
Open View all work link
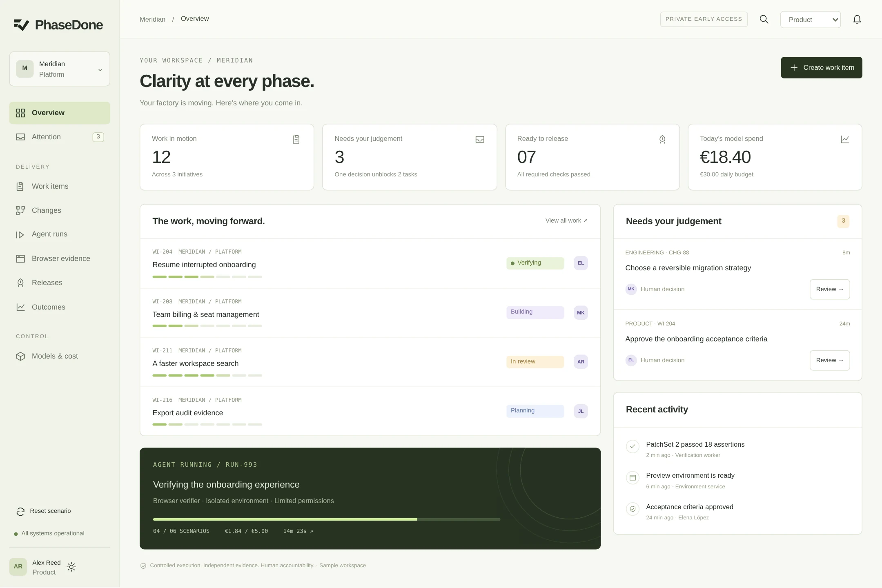pyautogui.click(x=566, y=220)
